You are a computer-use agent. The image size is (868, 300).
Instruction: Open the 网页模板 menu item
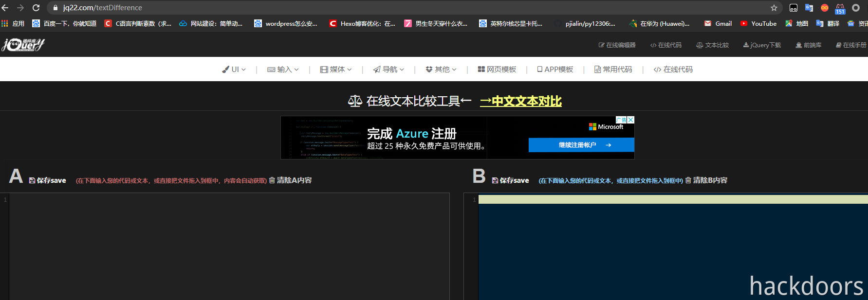(x=497, y=70)
